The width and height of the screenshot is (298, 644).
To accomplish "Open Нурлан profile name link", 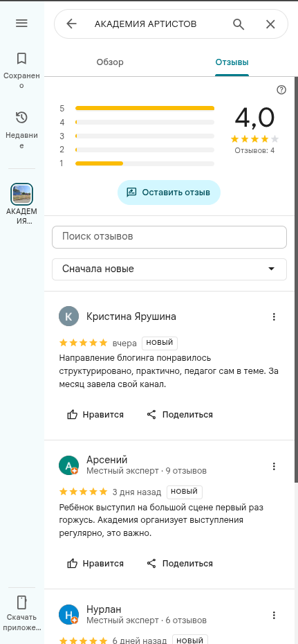I will pyautogui.click(x=104, y=609).
